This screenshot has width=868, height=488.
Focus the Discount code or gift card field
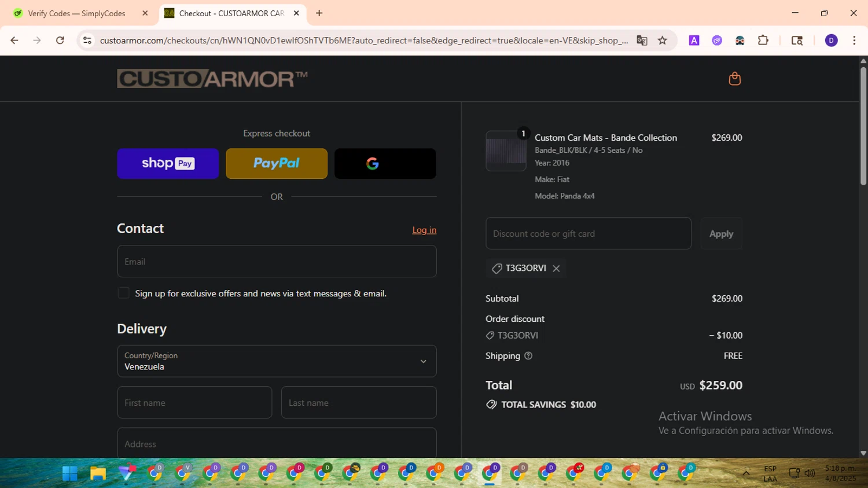tap(589, 233)
